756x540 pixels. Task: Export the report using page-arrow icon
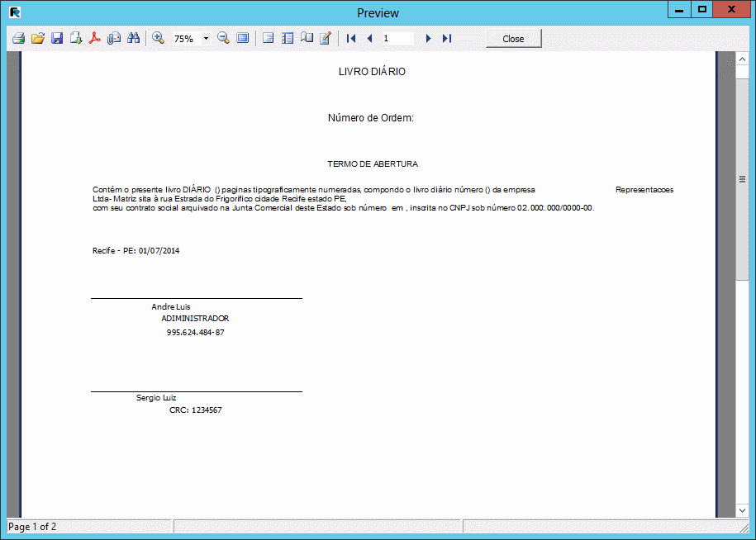pyautogui.click(x=76, y=38)
